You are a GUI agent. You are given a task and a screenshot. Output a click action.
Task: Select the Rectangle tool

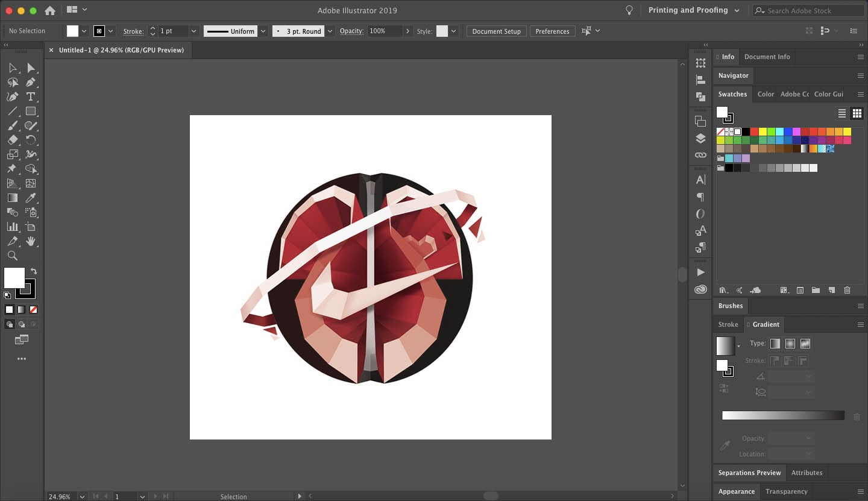pos(31,111)
